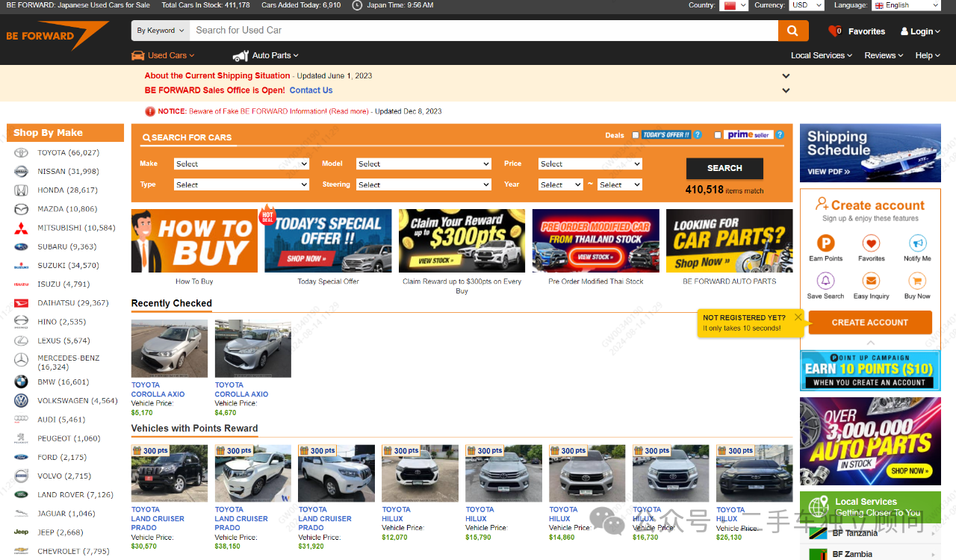The width and height of the screenshot is (956, 560).
Task: Open the Year from dropdown
Action: tap(561, 185)
